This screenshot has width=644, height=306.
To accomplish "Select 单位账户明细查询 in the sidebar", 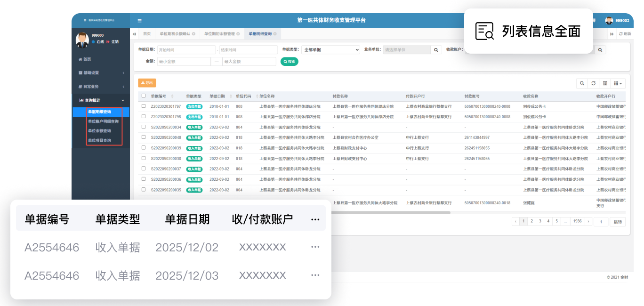I will pos(103,121).
